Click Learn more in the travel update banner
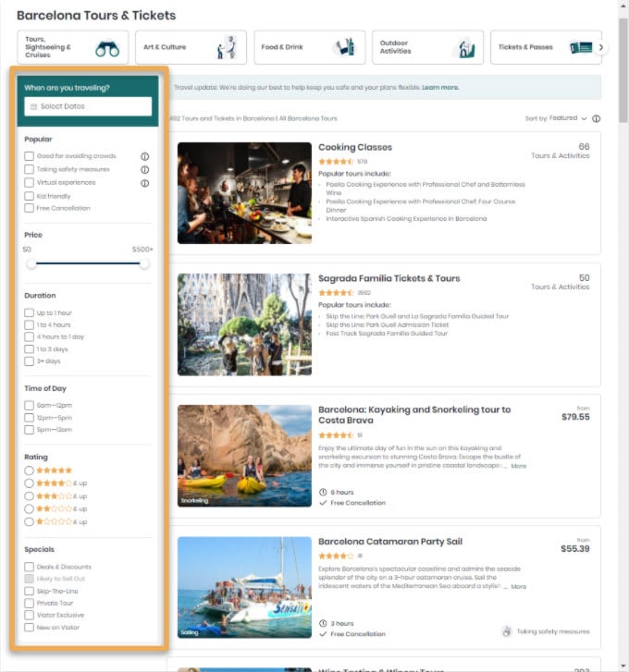Viewport: 629px width, 672px height. 440,88
